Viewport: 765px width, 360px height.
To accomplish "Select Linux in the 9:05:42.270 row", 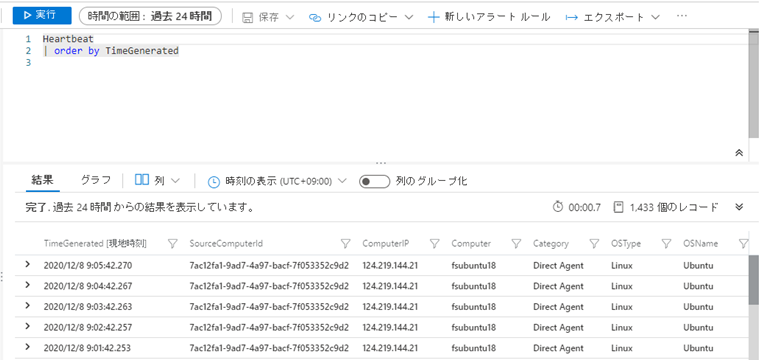I will coord(622,266).
